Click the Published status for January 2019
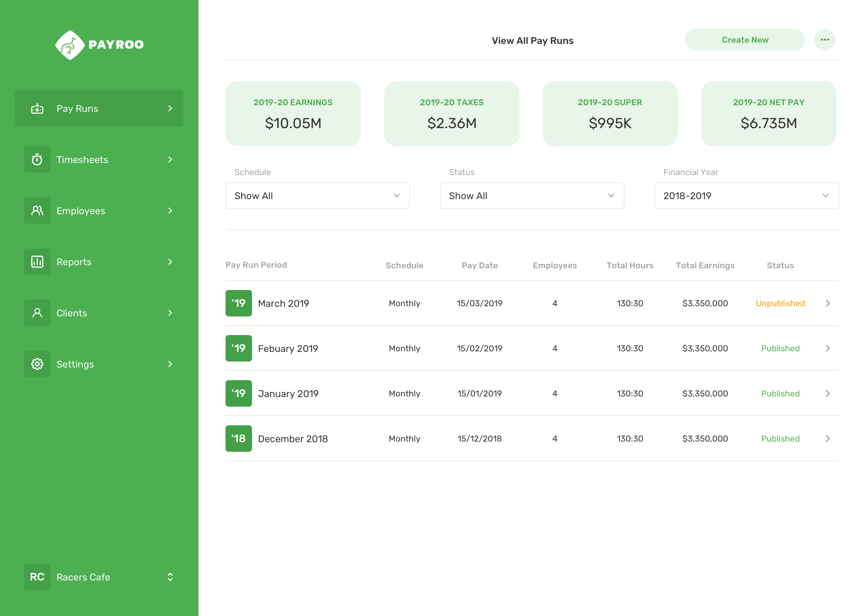The image size is (866, 616). click(780, 394)
